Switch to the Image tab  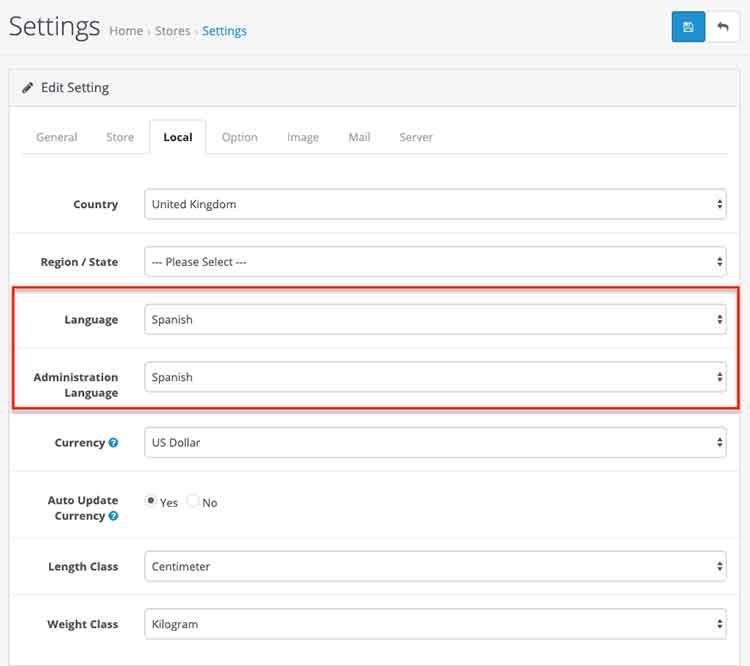(303, 137)
